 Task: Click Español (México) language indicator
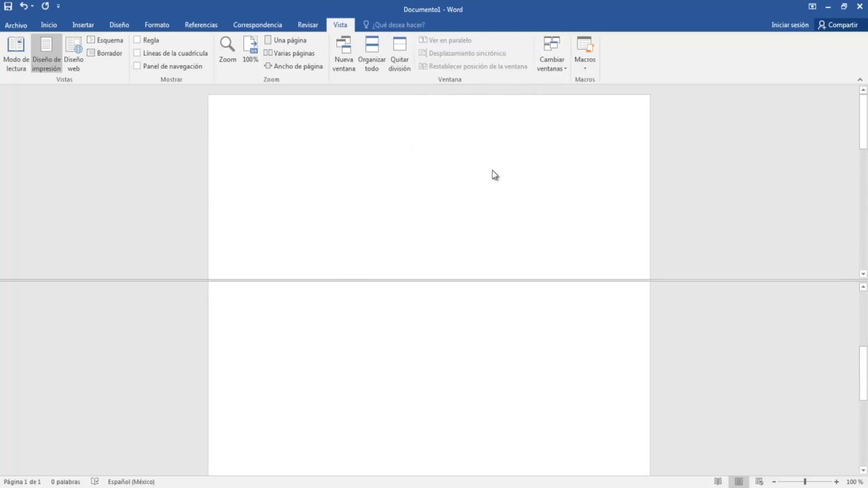[x=131, y=482]
